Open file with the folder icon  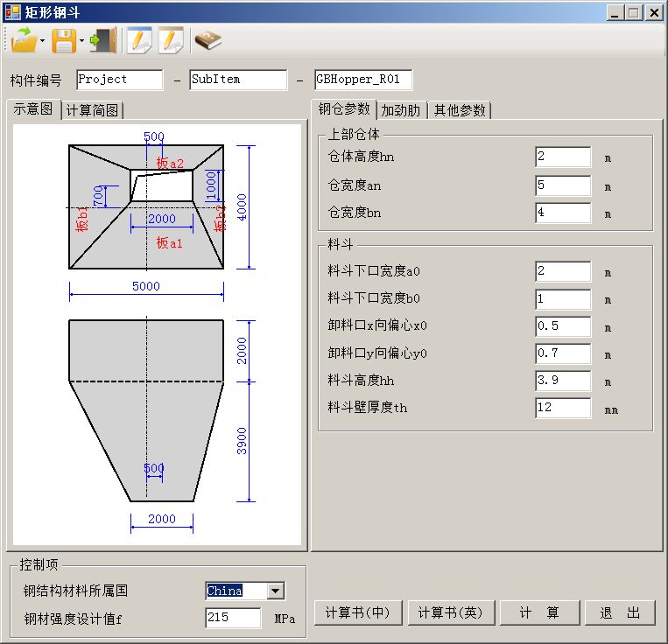24,40
